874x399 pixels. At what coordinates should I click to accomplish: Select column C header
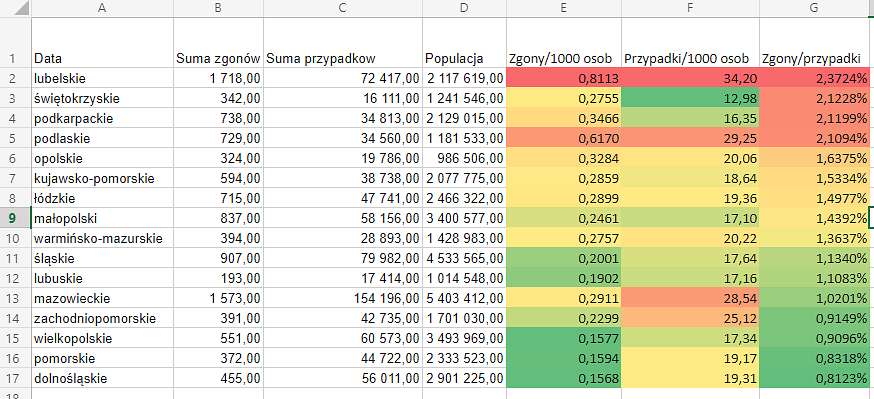[x=343, y=8]
